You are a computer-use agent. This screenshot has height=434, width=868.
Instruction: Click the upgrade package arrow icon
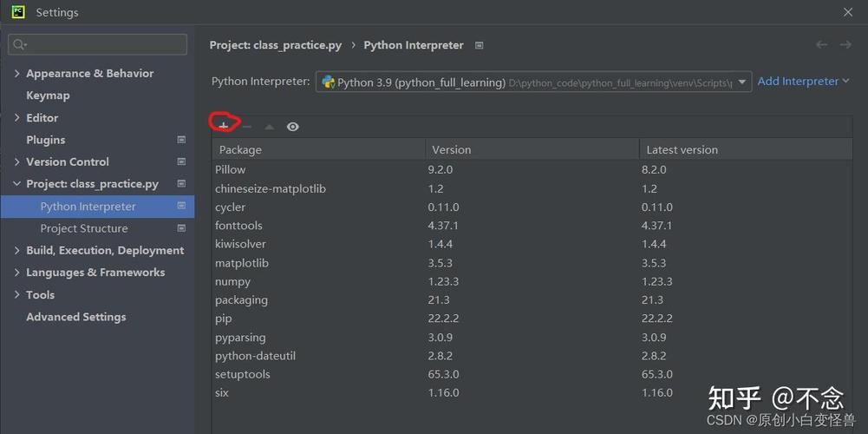coord(270,127)
